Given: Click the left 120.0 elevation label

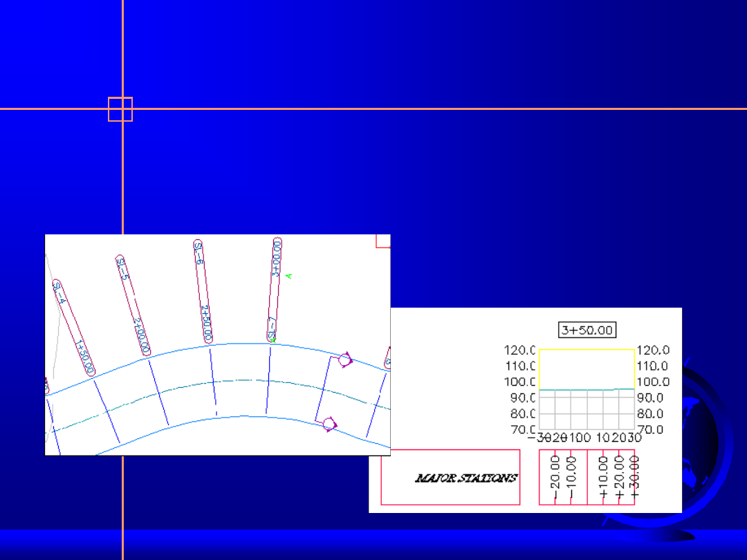Looking at the screenshot, I should 520,351.
